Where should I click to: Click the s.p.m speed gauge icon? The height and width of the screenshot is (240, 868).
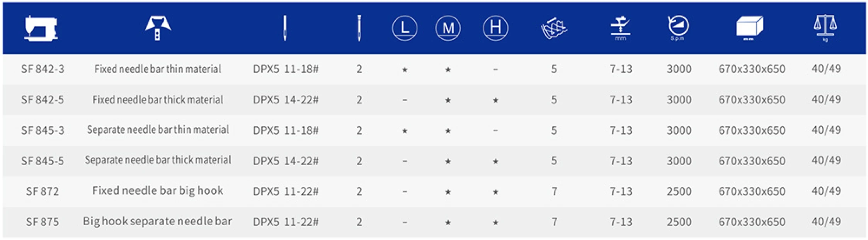click(678, 28)
